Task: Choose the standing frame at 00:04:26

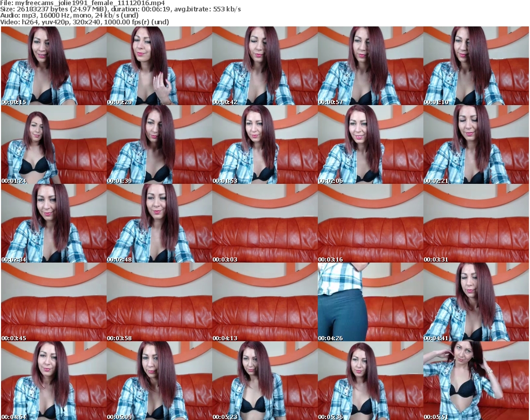Action: tap(371, 302)
